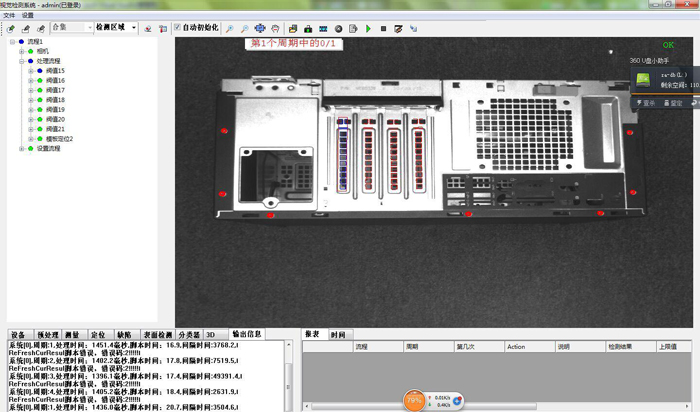Click the fit-to-window move icon
700x412 pixels.
point(261,28)
